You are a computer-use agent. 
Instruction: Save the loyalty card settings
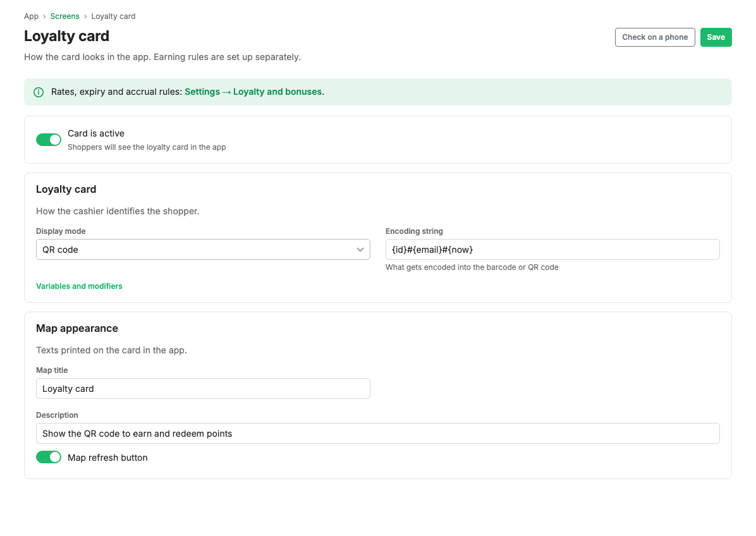click(716, 37)
